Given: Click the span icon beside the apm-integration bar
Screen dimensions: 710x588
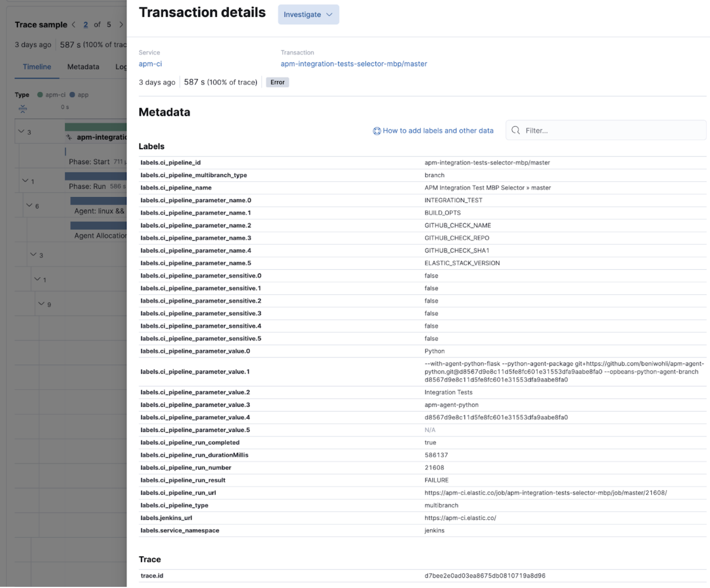Looking at the screenshot, I should point(68,136).
